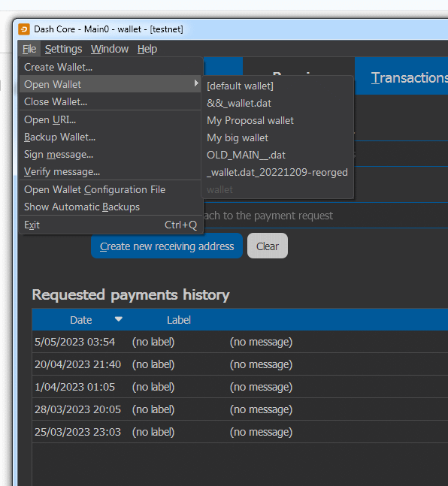Sort history by Date column header
The width and height of the screenshot is (448, 486).
80,320
